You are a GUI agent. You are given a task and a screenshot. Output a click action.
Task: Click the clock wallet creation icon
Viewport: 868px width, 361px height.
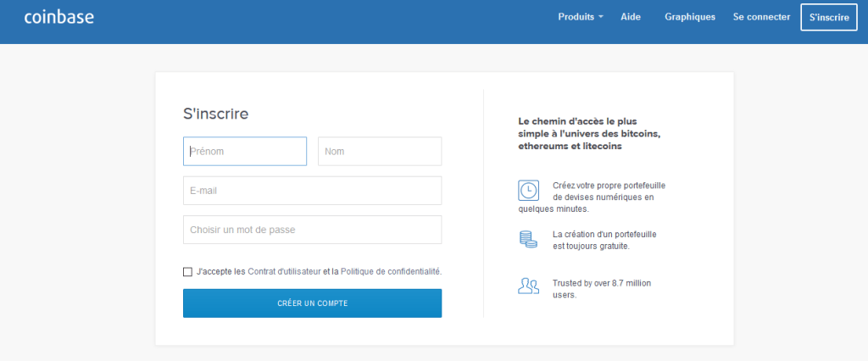point(528,190)
